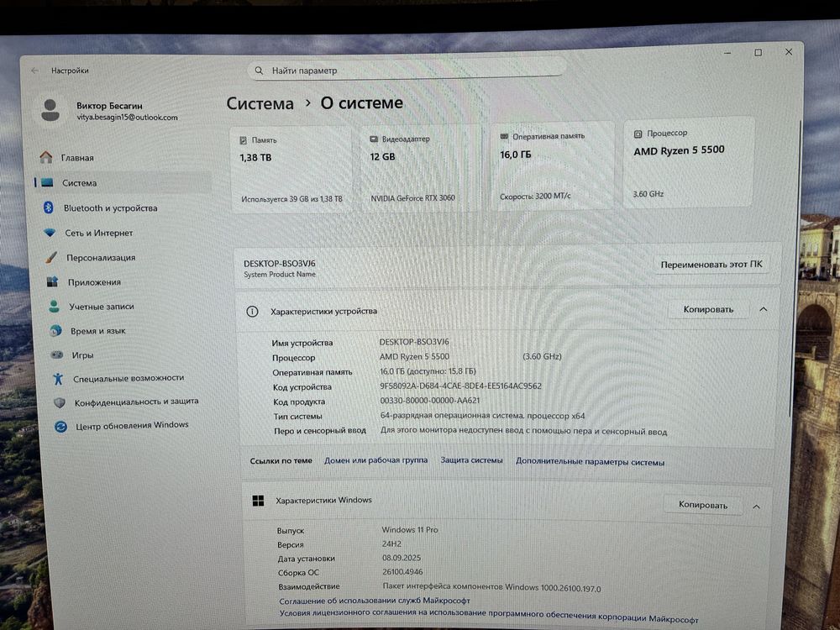Click the Игры gamepad icon
Image resolution: width=840 pixels, height=630 pixels.
[57, 354]
